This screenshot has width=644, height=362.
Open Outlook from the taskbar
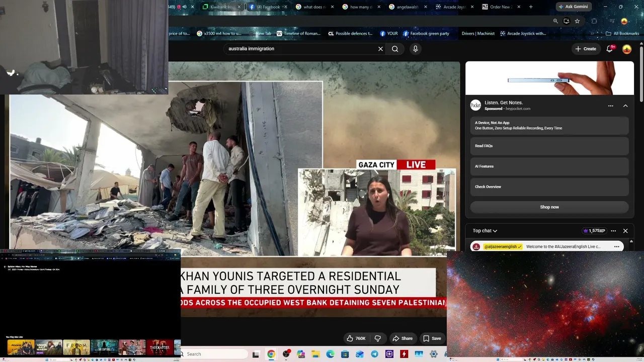click(360, 354)
